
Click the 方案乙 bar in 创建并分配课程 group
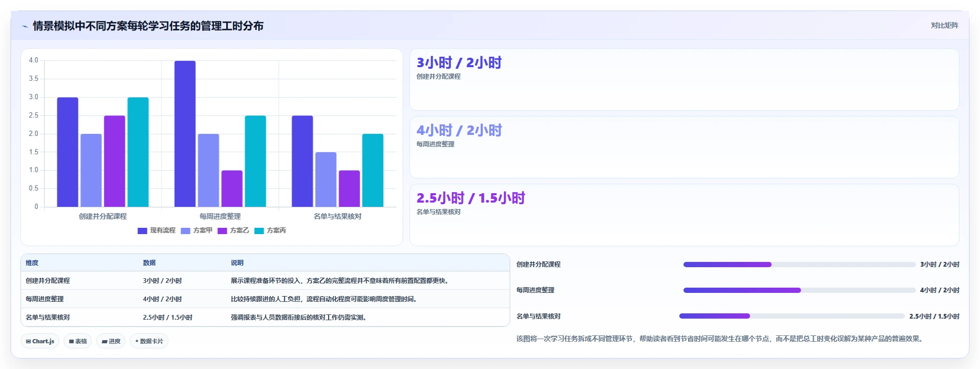(x=114, y=161)
